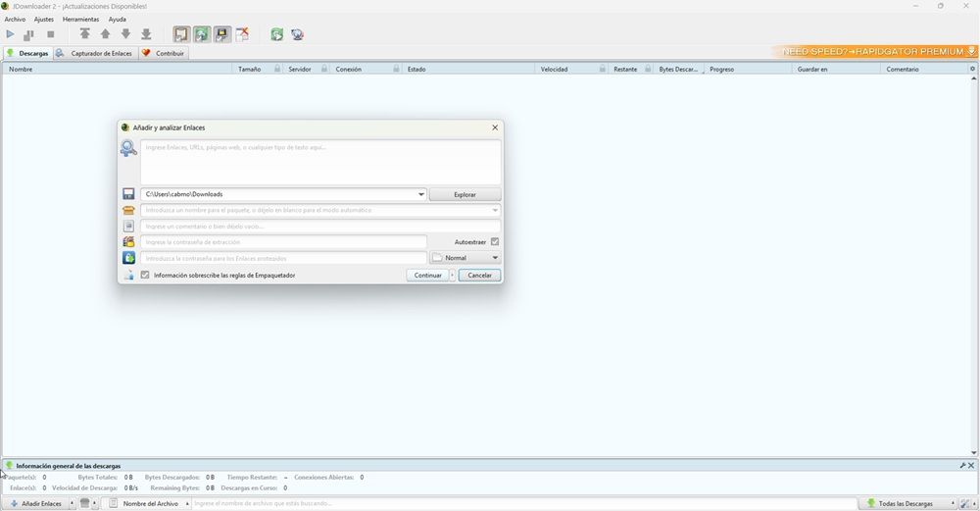Click the Rapidgator Premium banner

tap(875, 51)
